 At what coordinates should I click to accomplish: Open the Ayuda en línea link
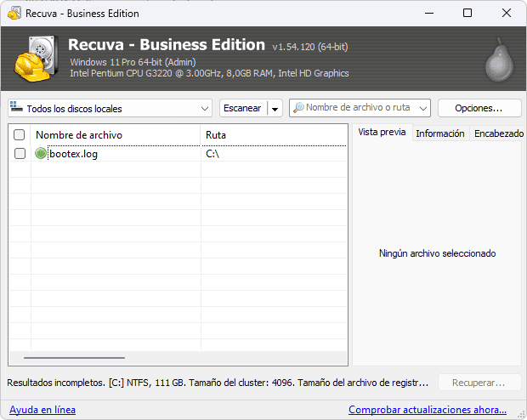(42, 410)
